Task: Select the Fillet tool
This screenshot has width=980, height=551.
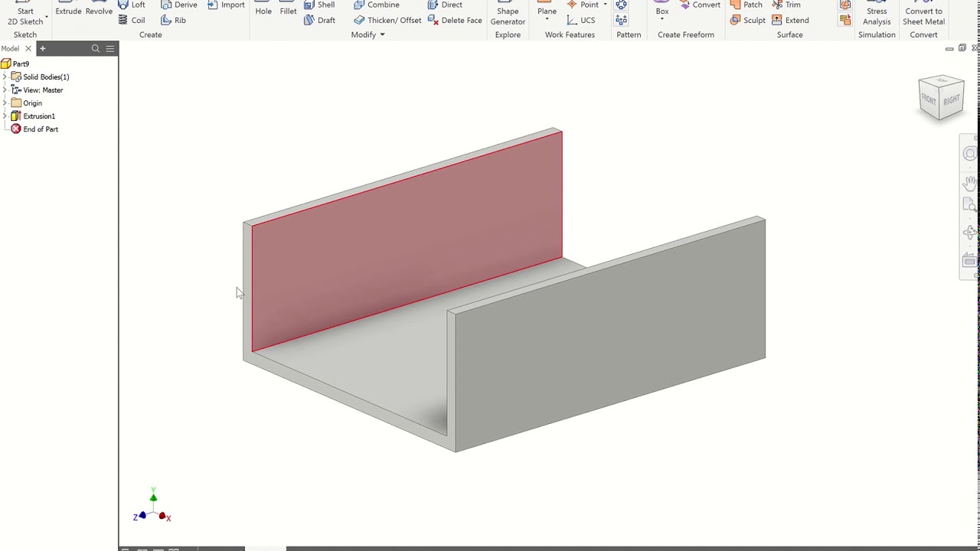Action: click(288, 8)
